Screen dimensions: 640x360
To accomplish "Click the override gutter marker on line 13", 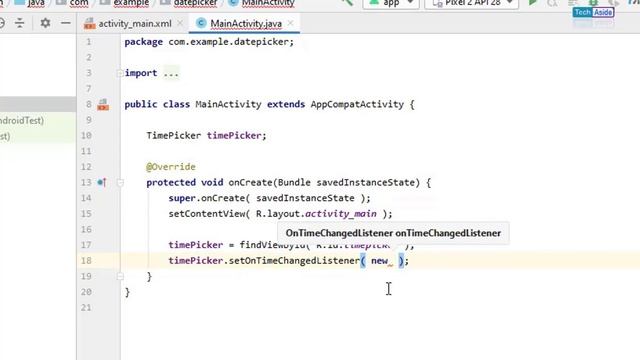I will [102, 182].
